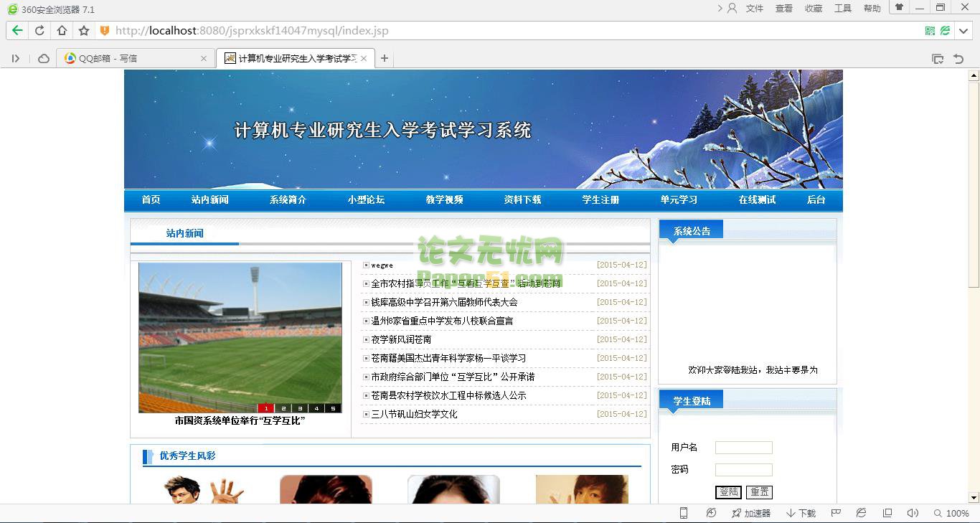Close the QQ邮箱 tab
The image size is (980, 523).
click(204, 59)
